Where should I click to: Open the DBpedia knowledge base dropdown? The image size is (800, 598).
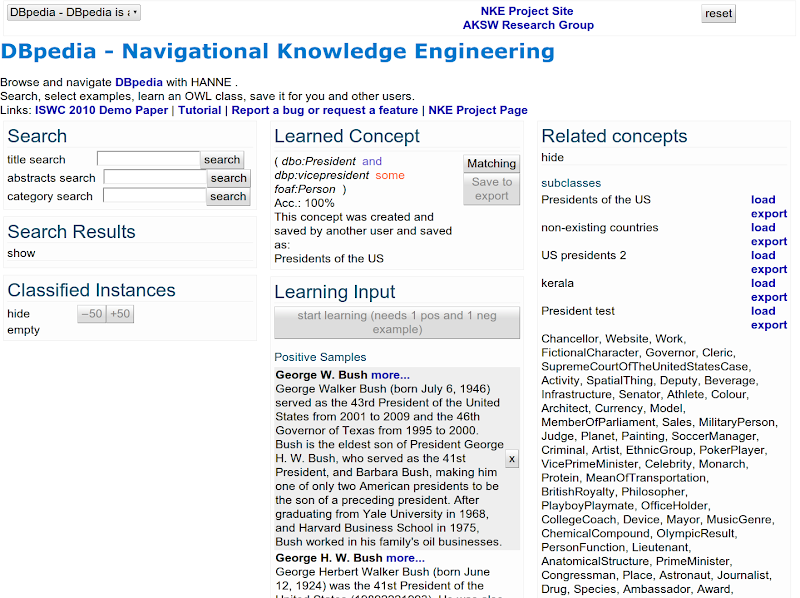click(73, 13)
